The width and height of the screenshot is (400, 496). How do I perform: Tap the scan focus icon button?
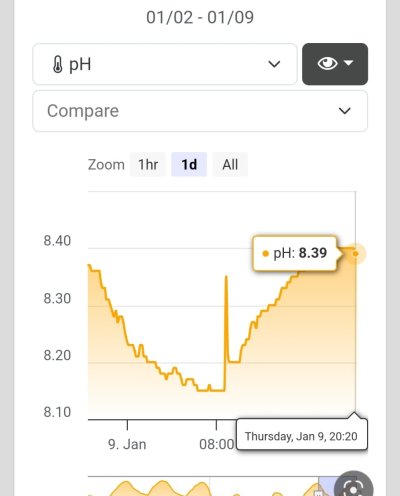point(353,487)
